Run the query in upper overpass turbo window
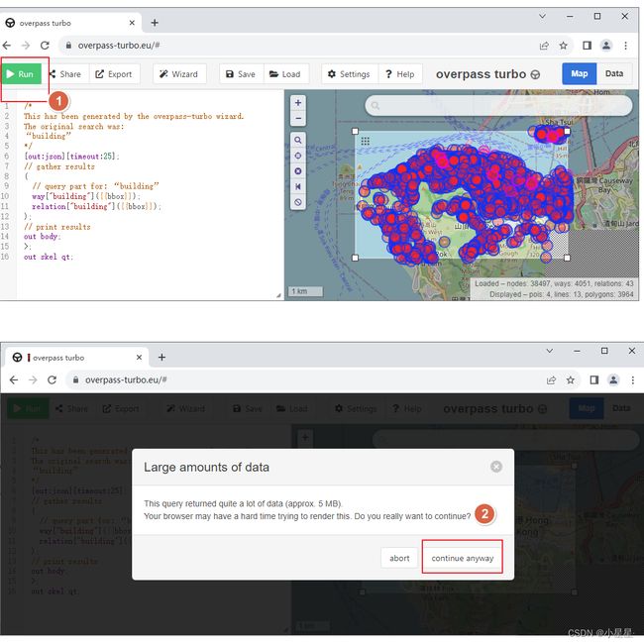The width and height of the screenshot is (644, 644). pyautogui.click(x=21, y=74)
